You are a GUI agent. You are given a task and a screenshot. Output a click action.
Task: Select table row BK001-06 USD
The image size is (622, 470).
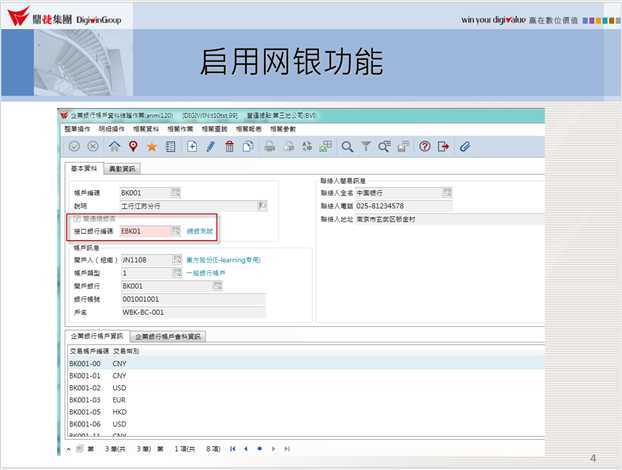point(306,424)
